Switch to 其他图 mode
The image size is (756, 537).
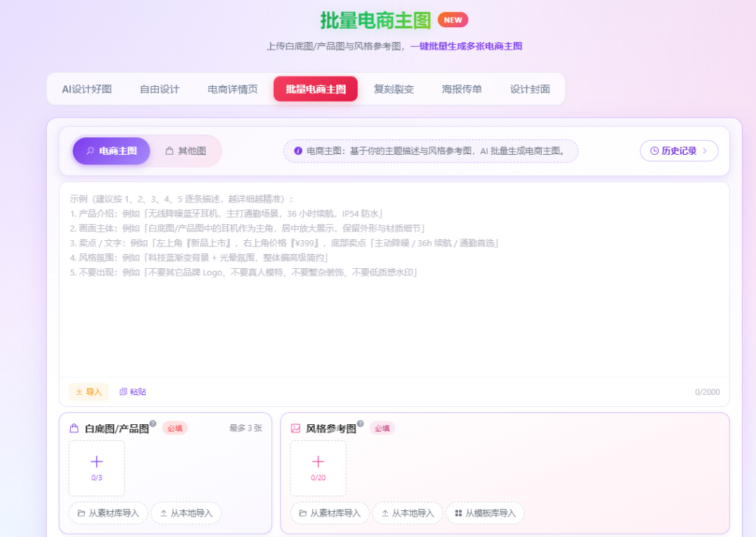click(185, 151)
